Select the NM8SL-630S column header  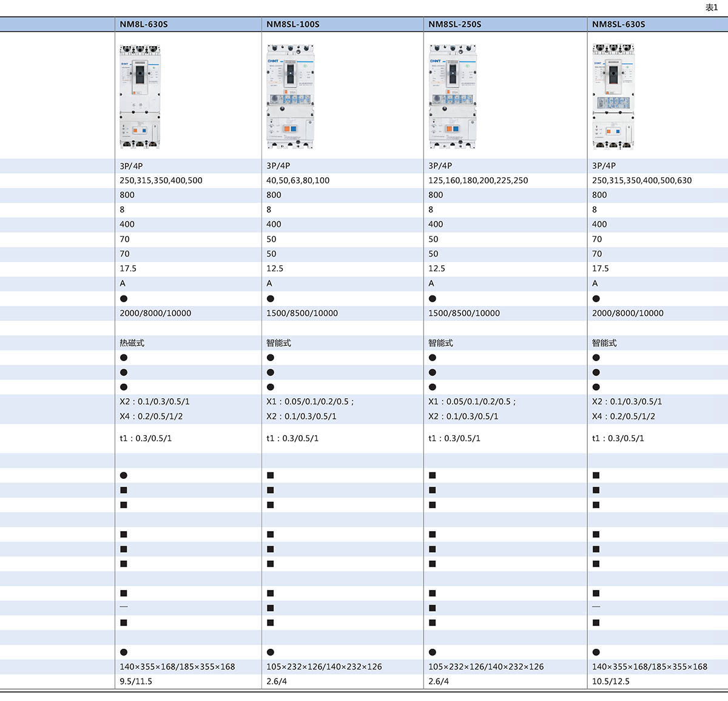pos(619,24)
